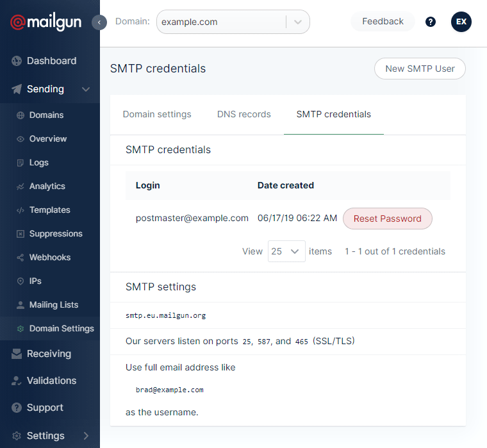Viewport: 487px width, 448px height.
Task: Click the Logs document icon
Action: 21,163
